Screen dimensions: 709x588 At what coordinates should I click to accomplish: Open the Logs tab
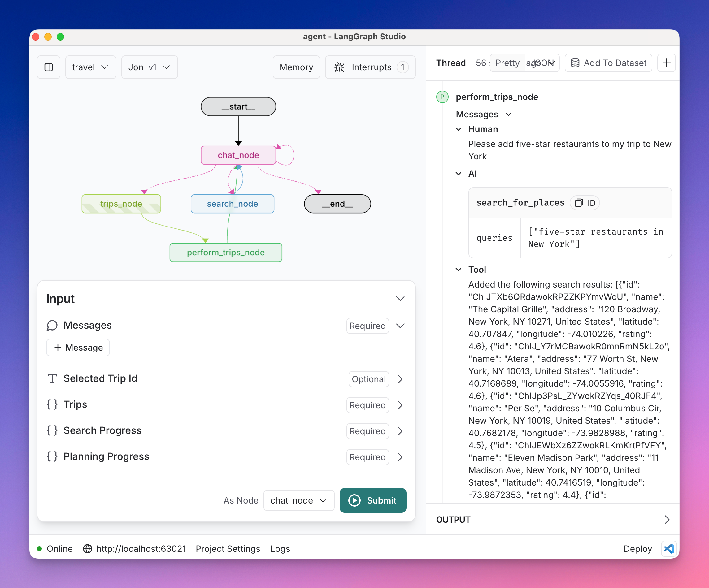click(280, 548)
